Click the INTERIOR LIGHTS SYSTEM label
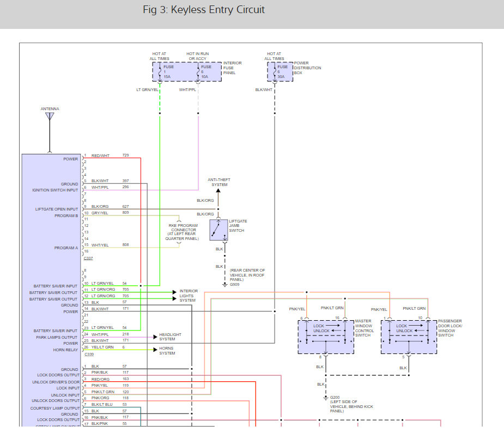This screenshot has width=504, height=432. [189, 296]
